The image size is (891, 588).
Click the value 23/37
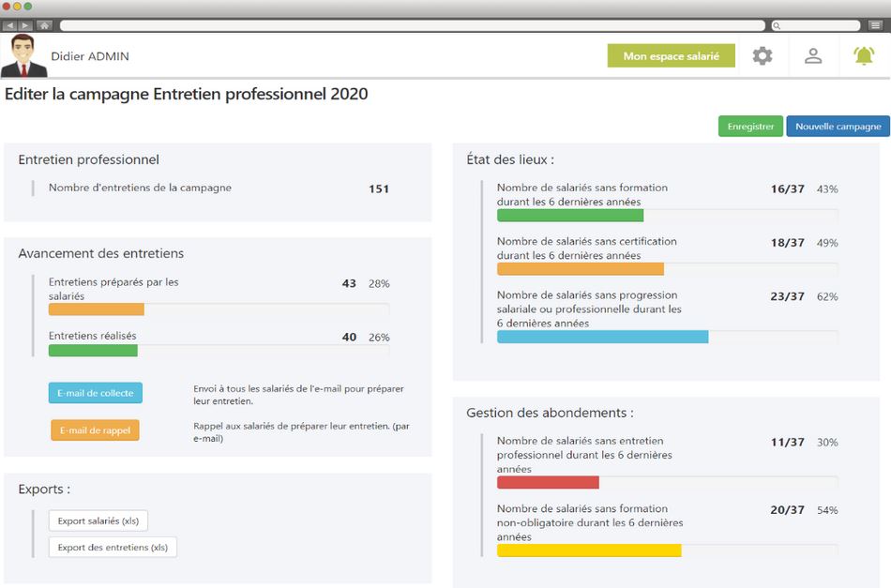[x=787, y=296]
